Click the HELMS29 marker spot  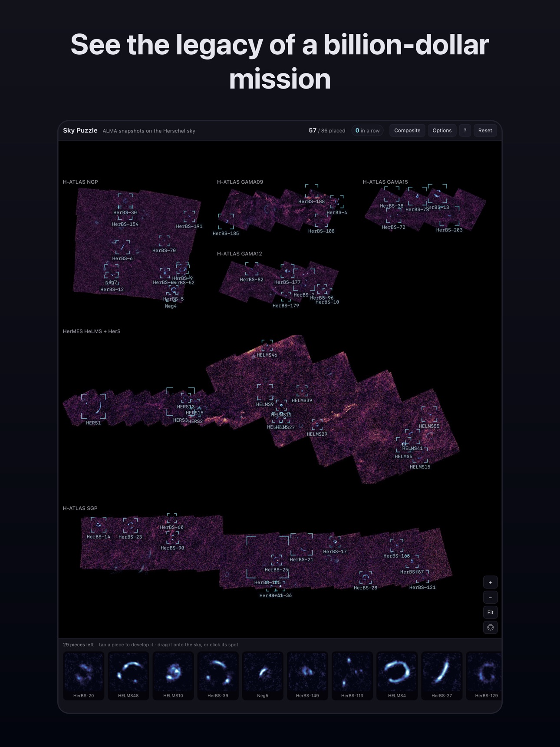[x=317, y=425]
